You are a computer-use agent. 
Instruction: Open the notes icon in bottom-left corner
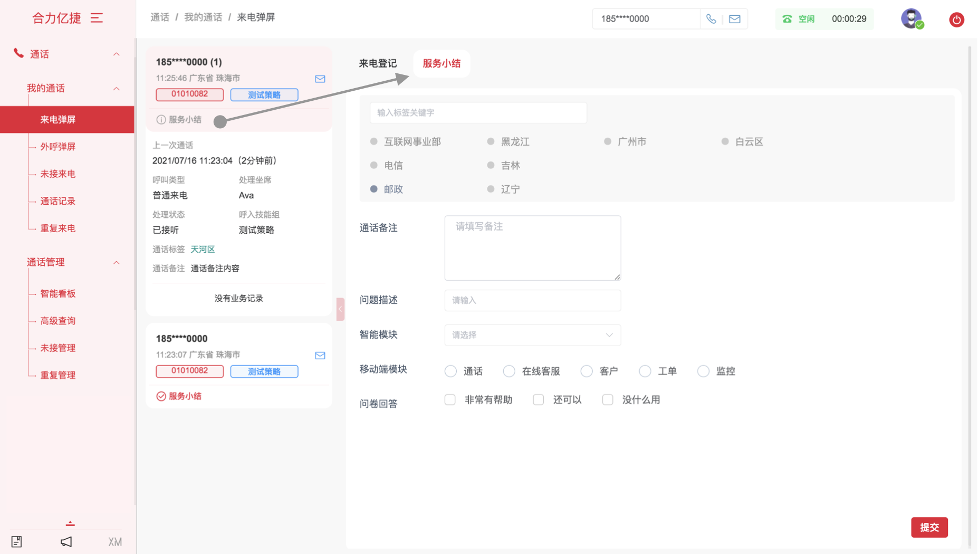tap(17, 541)
